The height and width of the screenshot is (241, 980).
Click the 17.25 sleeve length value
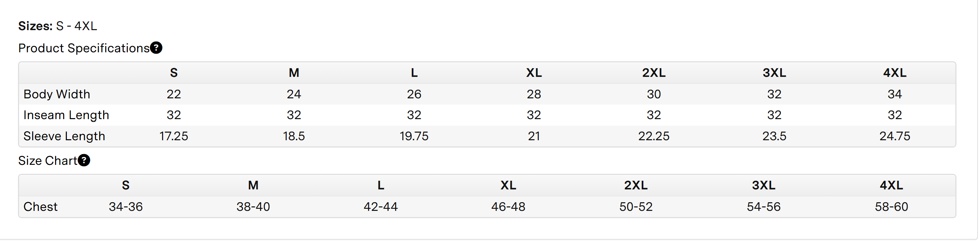[173, 136]
